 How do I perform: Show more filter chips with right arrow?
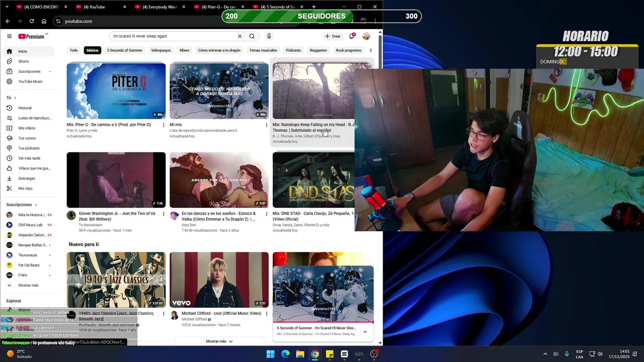click(371, 50)
